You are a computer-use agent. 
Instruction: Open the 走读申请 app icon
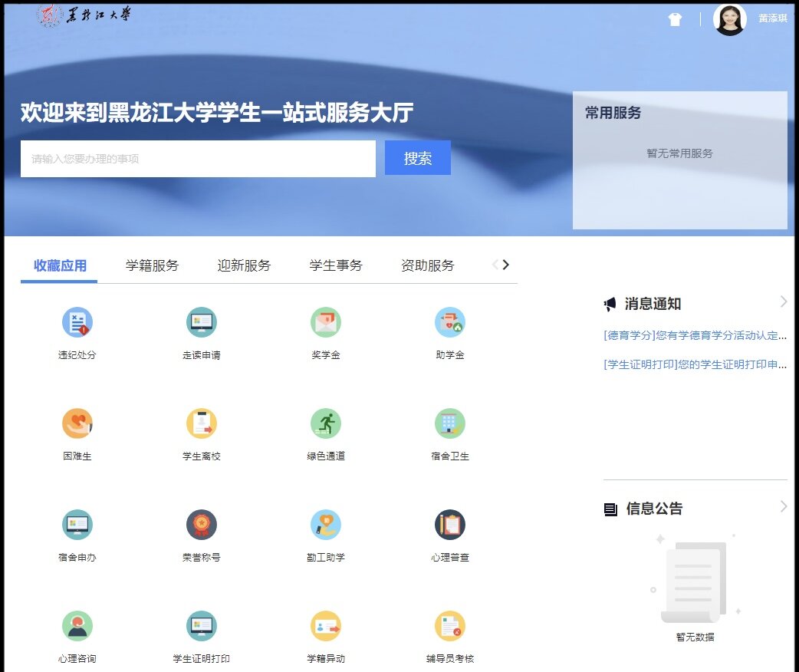201,323
